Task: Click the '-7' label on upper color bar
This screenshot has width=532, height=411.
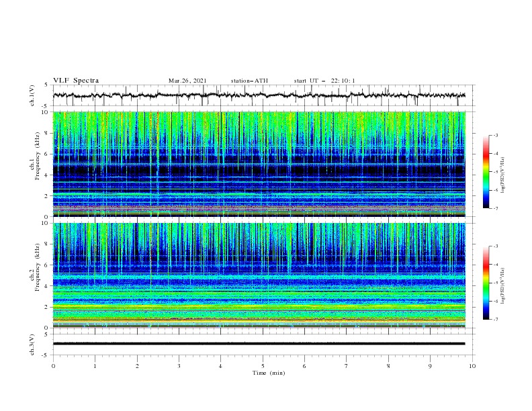Action: (496, 208)
